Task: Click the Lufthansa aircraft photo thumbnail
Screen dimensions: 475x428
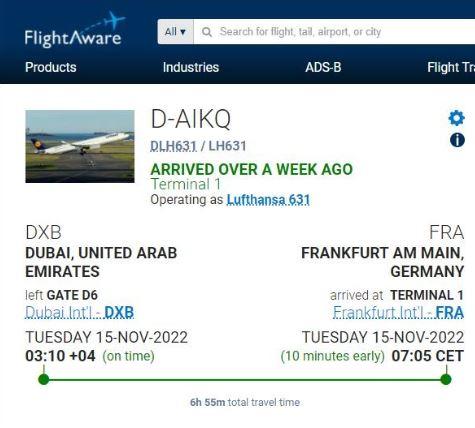Action: [x=80, y=146]
